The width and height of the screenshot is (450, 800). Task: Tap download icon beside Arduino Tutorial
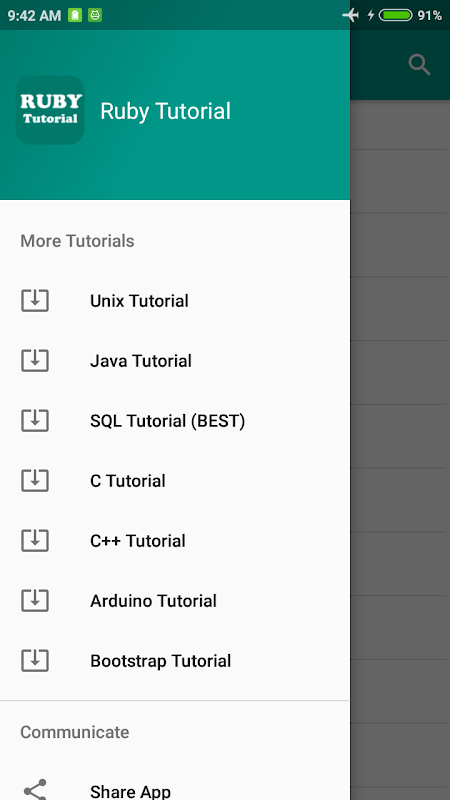pos(35,601)
